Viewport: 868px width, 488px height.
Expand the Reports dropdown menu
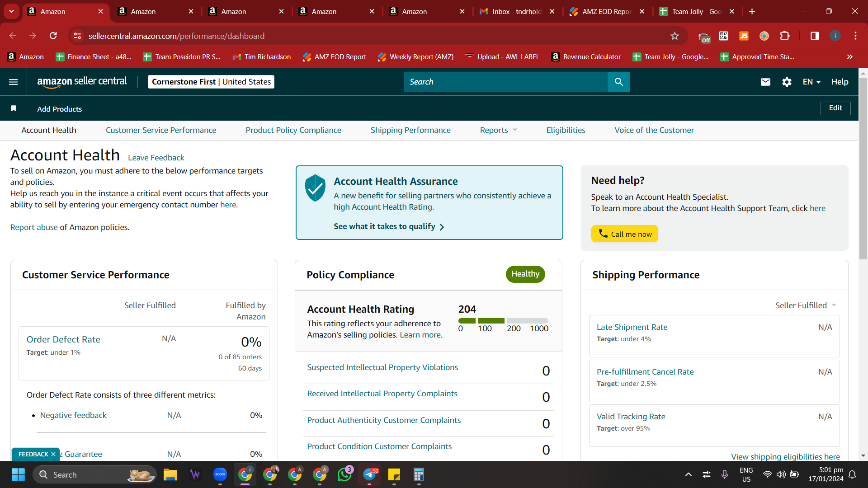498,130
